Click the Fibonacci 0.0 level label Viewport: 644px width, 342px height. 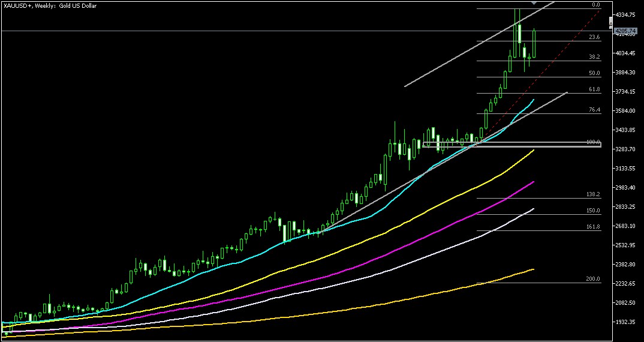tap(595, 5)
